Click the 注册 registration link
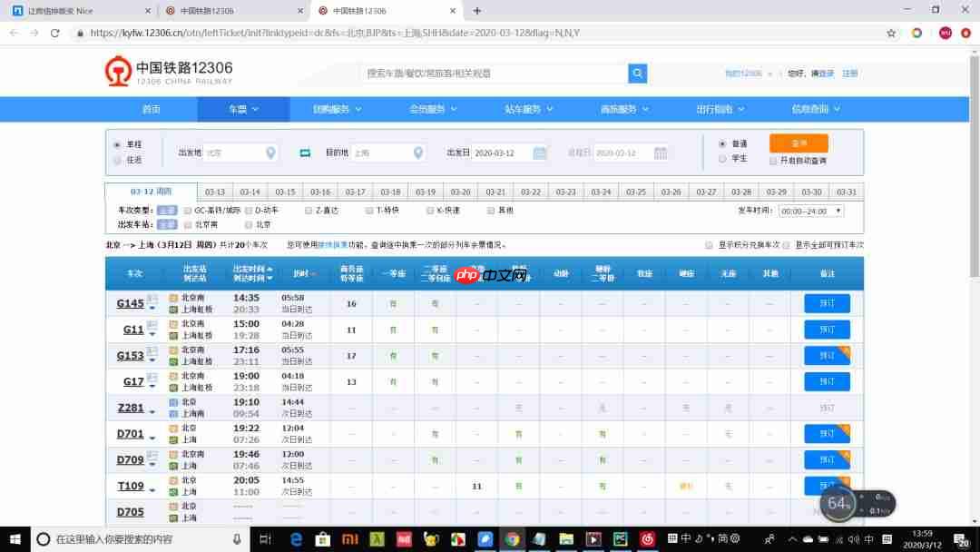Screen dimensions: 980x552 click(x=851, y=73)
